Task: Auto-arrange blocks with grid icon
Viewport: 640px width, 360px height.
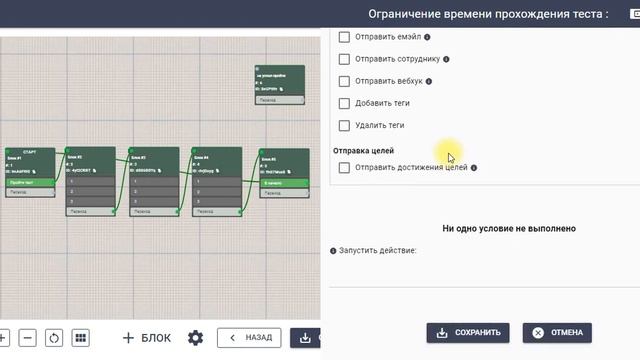Action: pyautogui.click(x=80, y=338)
